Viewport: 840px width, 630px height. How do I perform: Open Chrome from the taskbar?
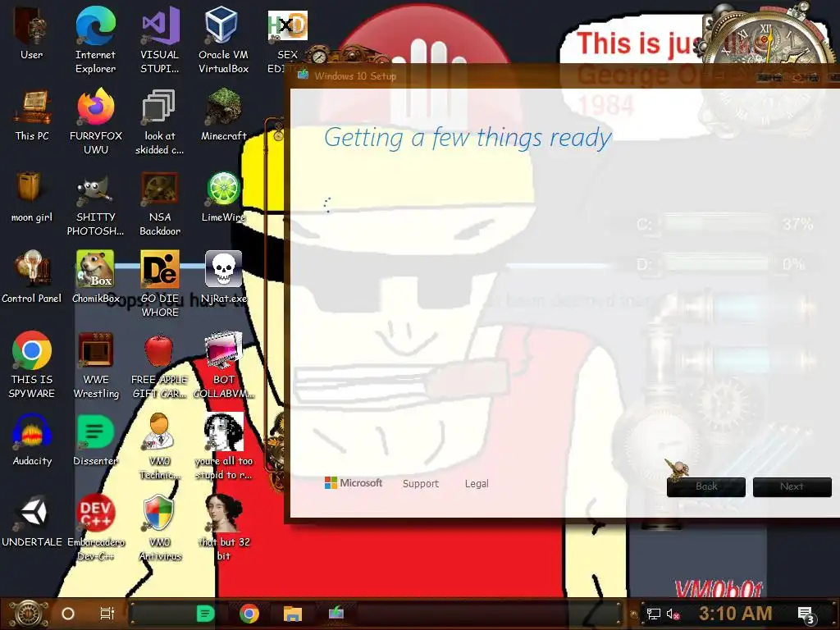tap(249, 614)
